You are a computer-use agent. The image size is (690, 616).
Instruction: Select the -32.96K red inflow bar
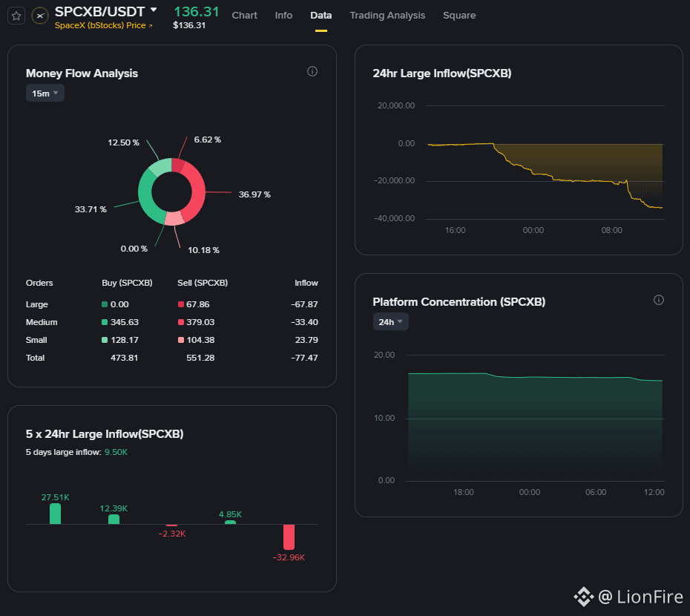[289, 537]
